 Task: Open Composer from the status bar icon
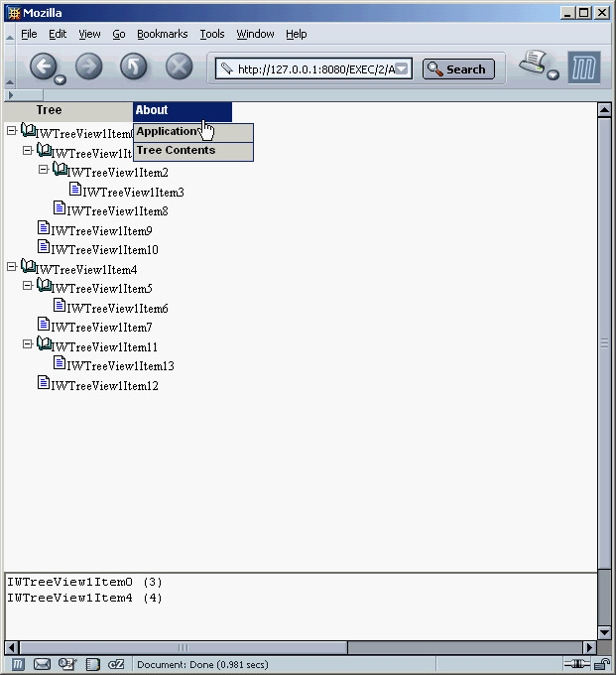pyautogui.click(x=67, y=664)
